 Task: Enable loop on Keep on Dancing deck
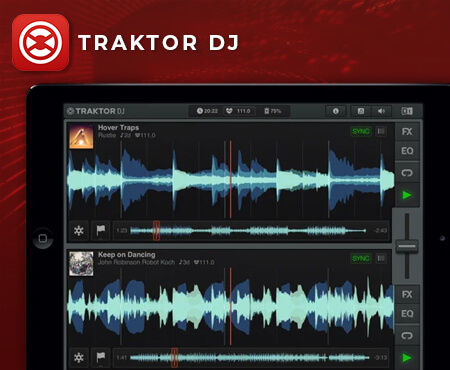(x=407, y=335)
